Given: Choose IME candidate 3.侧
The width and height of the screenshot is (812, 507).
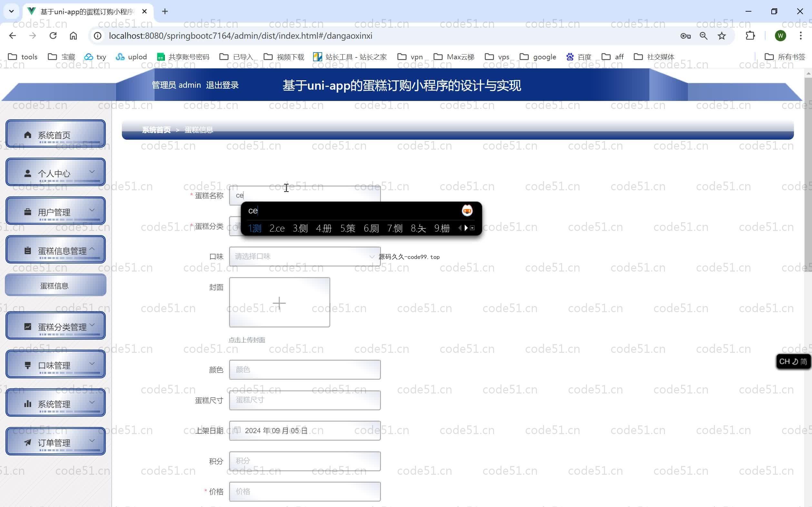Looking at the screenshot, I should point(300,228).
